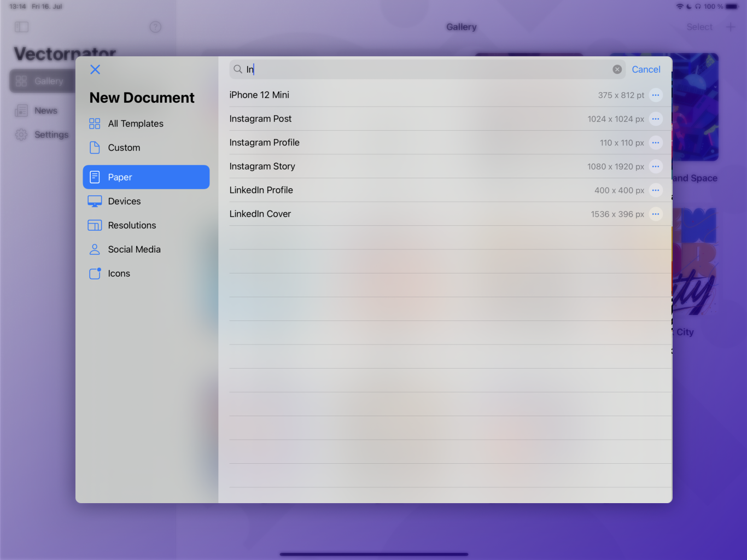This screenshot has height=560, width=747.
Task: Open the Icons category
Action: point(146,273)
